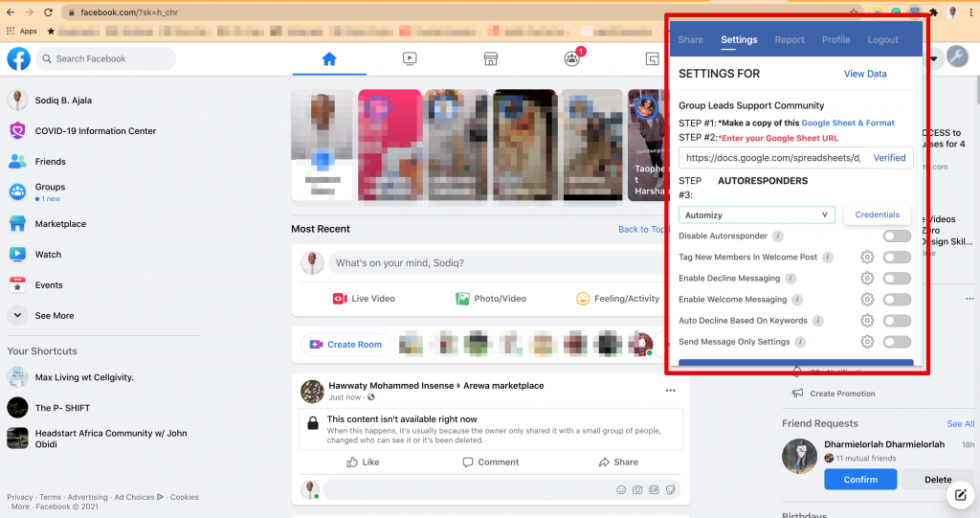Switch to the Share tab
The image size is (980, 518).
coord(691,39)
